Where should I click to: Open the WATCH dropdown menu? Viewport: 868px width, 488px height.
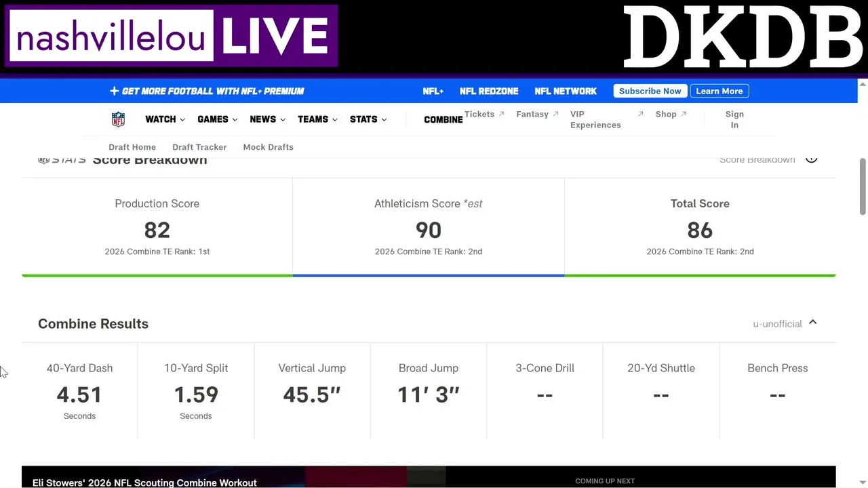165,119
